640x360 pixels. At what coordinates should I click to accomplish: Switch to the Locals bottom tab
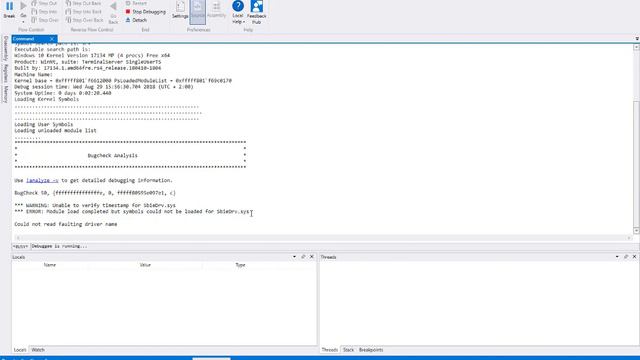(x=20, y=350)
